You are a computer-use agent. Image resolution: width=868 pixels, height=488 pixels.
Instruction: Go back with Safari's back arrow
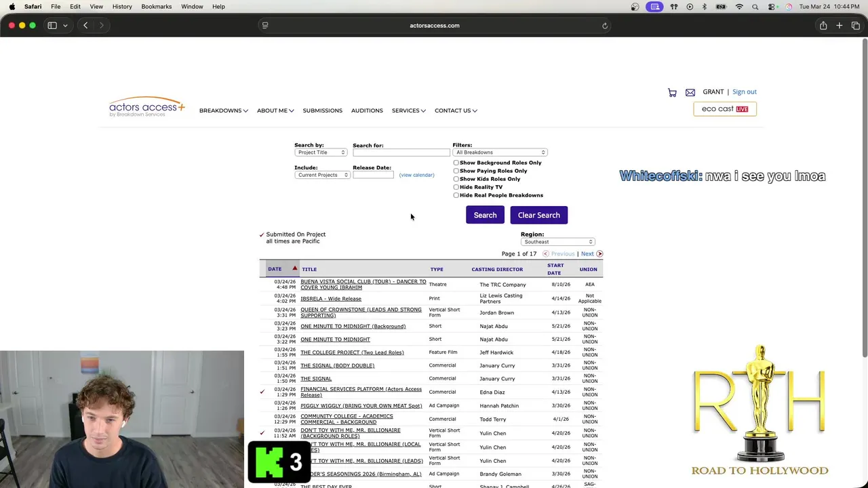[85, 26]
